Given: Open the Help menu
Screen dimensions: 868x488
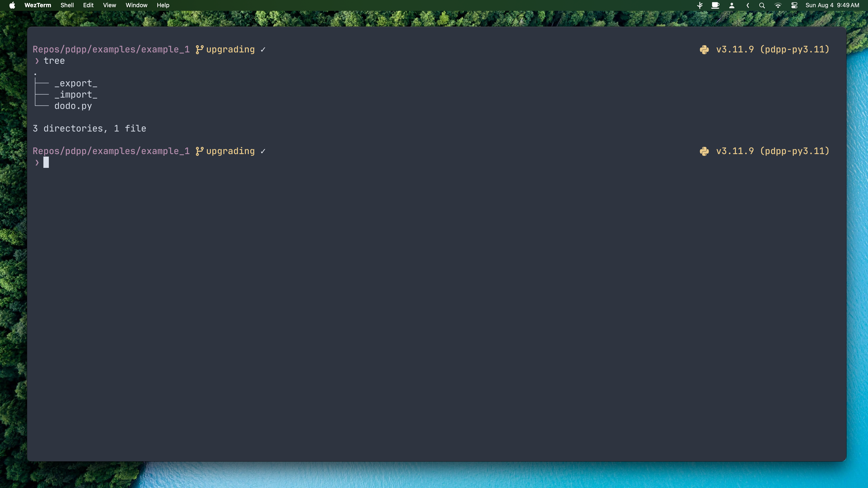Looking at the screenshot, I should [163, 5].
